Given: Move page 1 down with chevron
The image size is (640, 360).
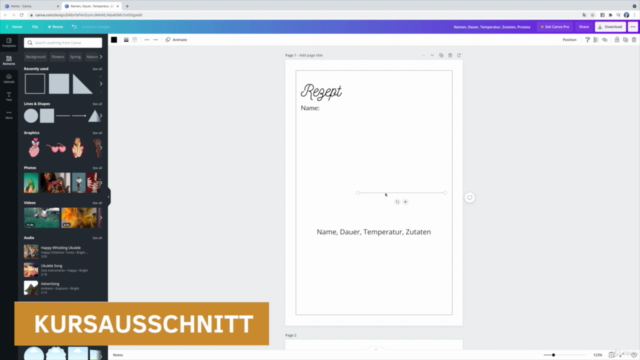Looking at the screenshot, I should 432,55.
